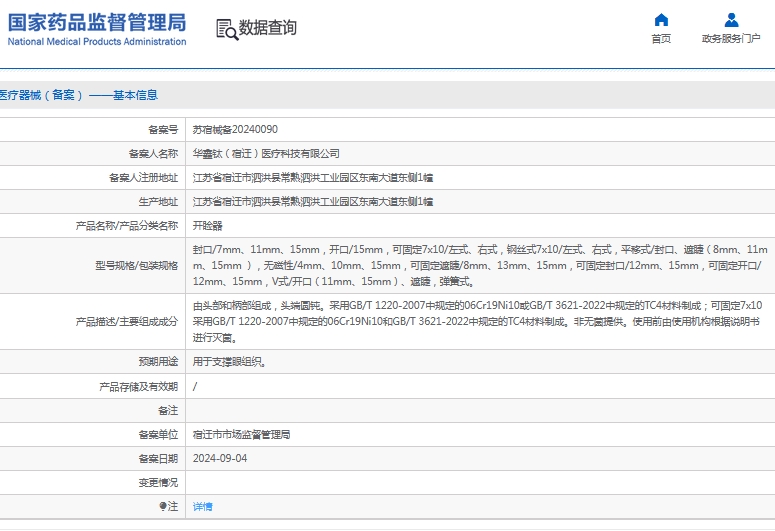Click the 备案日期 field label

tap(158, 458)
